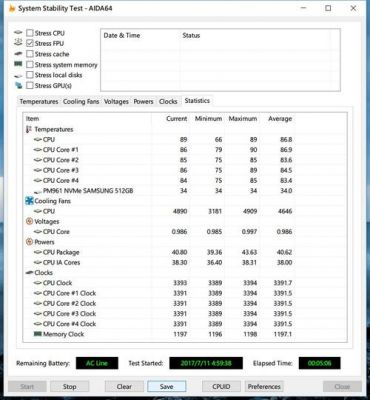Viewport: 370px width, 400px height.
Task: Click the AIDA64 flame icon in title bar
Action: point(12,8)
